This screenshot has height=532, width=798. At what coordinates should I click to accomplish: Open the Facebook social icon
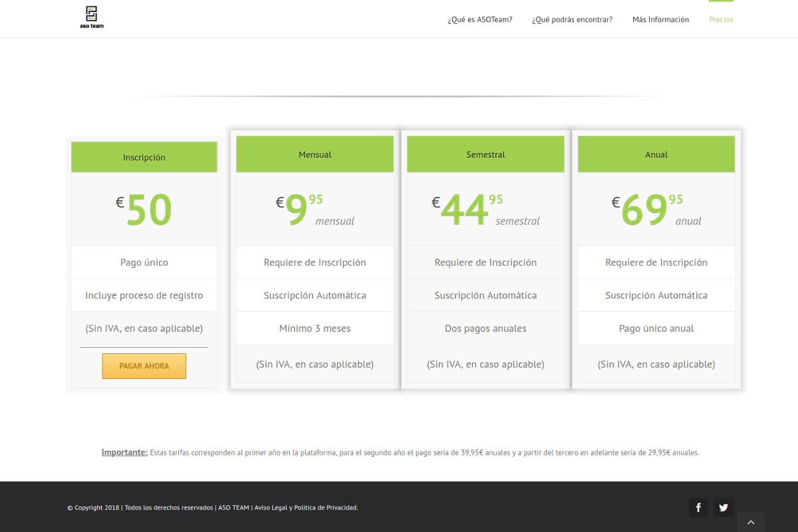coord(698,508)
